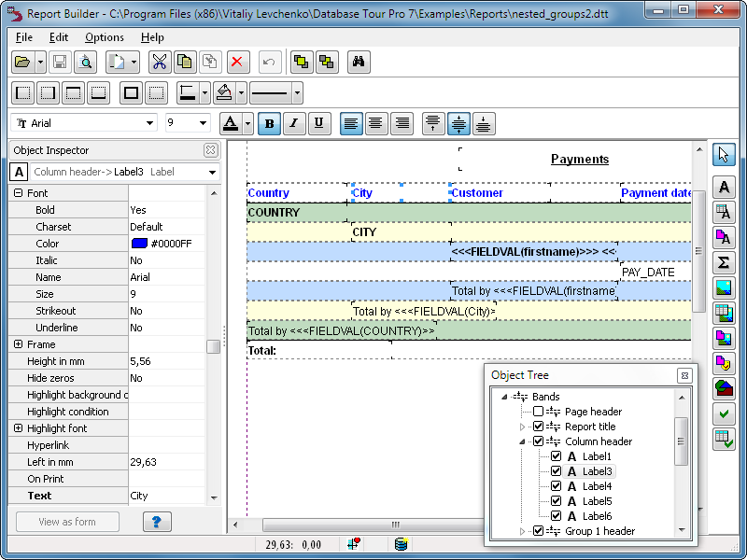Viewport: 747px width, 560px height.
Task: Enable the Page header checkbox
Action: 538,412
